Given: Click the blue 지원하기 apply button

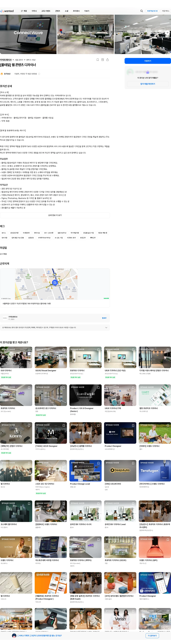Looking at the screenshot, I should coord(148,61).
